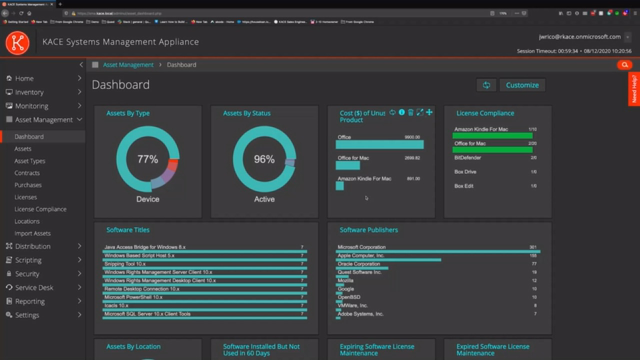Click the Settings wrench icon

point(9,315)
